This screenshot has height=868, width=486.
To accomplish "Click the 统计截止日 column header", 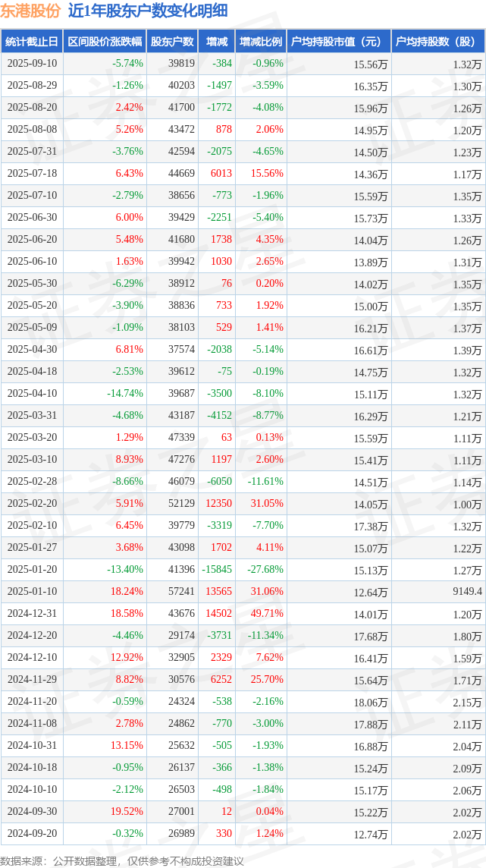I will pos(32,42).
